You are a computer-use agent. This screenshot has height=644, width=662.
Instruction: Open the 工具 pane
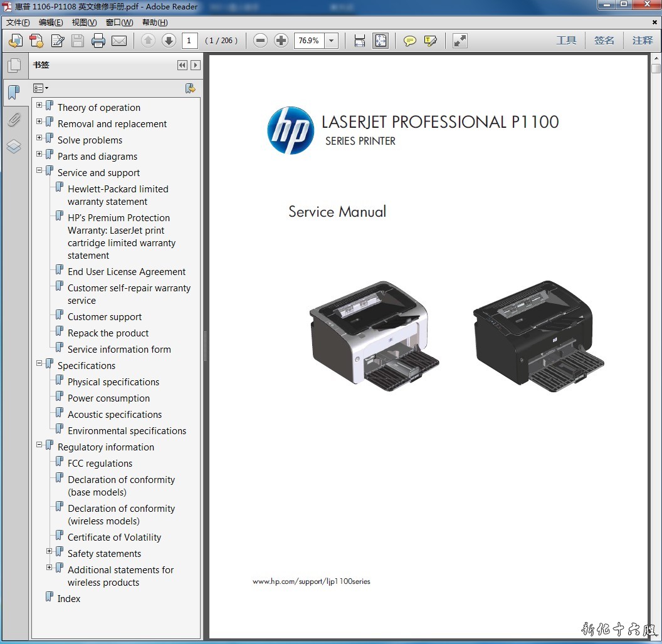(x=565, y=41)
